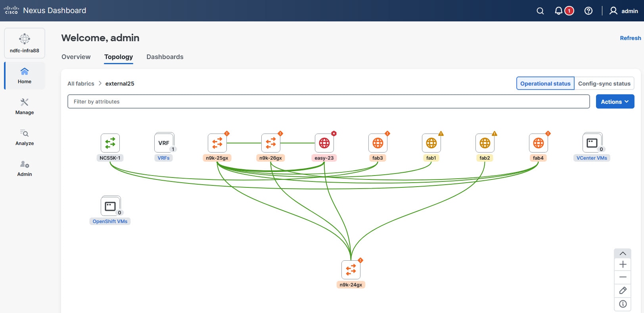This screenshot has width=644, height=313.
Task: Select the VRFs node icon
Action: pyautogui.click(x=164, y=143)
